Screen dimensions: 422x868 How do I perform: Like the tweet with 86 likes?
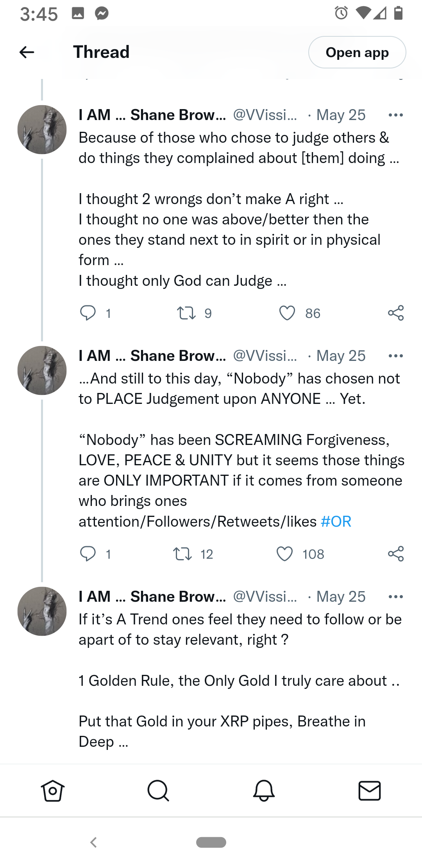(x=287, y=313)
